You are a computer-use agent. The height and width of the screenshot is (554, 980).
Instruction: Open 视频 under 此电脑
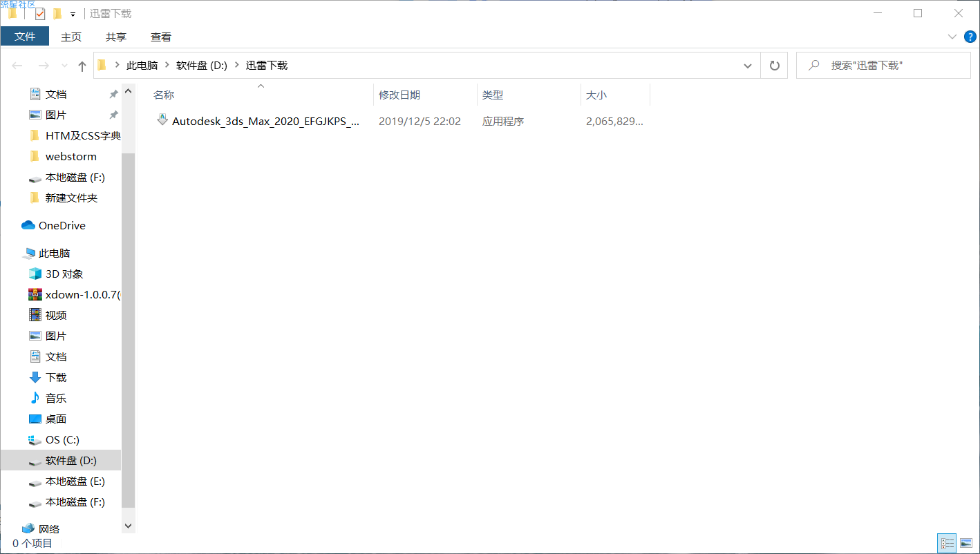(56, 315)
